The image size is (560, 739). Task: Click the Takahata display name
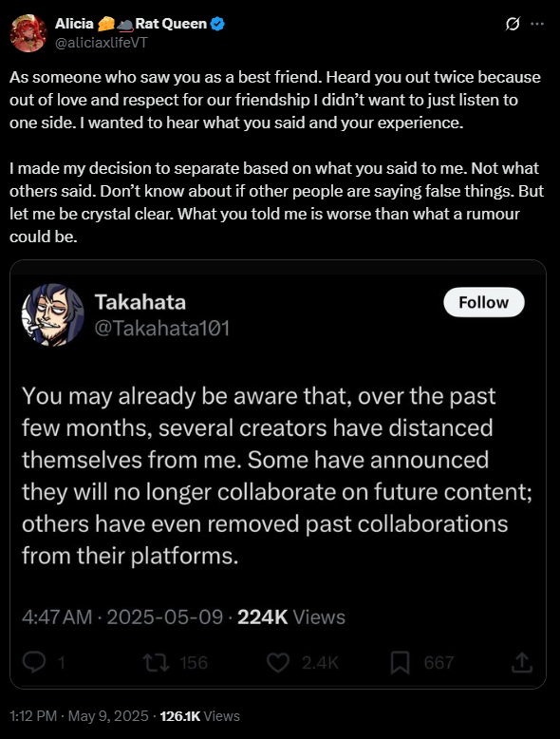[140, 302]
